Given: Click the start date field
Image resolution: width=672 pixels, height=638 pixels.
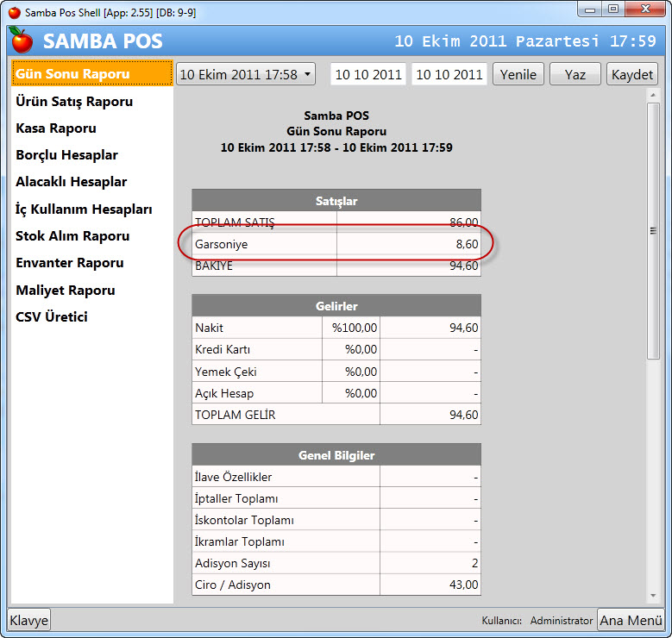Looking at the screenshot, I should (x=368, y=74).
